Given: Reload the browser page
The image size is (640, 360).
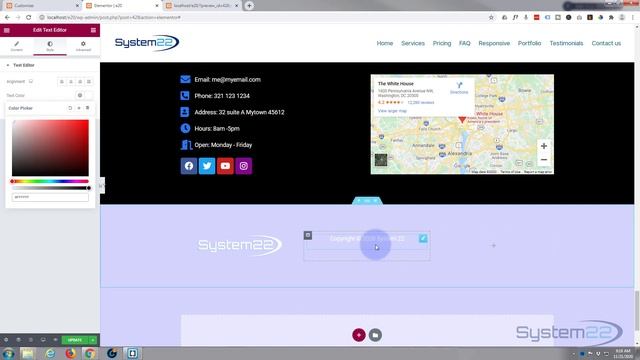Looking at the screenshot, I should click(x=29, y=18).
